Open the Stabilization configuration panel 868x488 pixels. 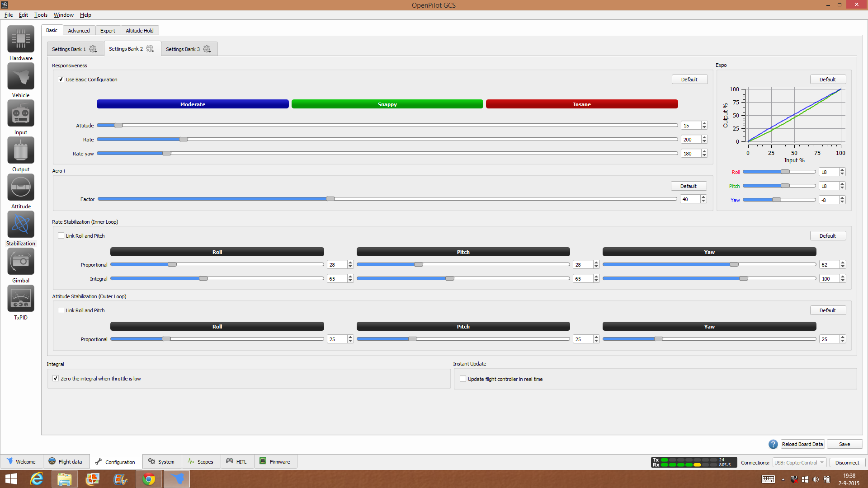tap(21, 225)
